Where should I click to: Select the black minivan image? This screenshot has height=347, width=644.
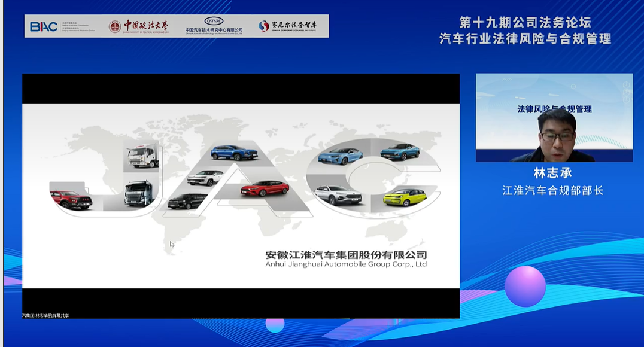pyautogui.click(x=187, y=201)
